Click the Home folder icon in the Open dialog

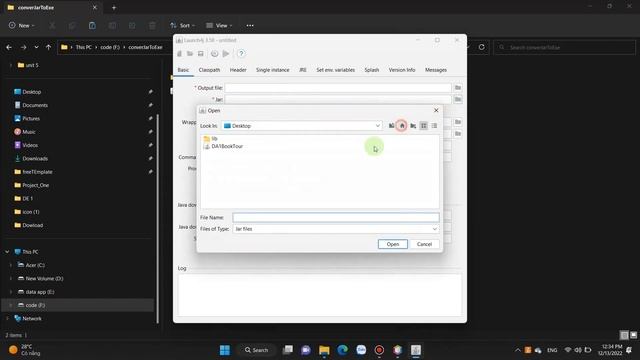(x=402, y=126)
